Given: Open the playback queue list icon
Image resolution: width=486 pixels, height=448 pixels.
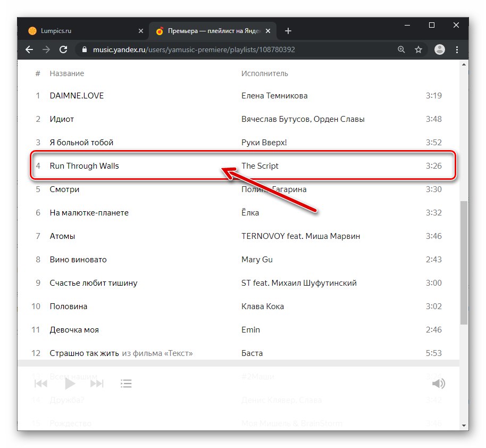Looking at the screenshot, I should 126,384.
